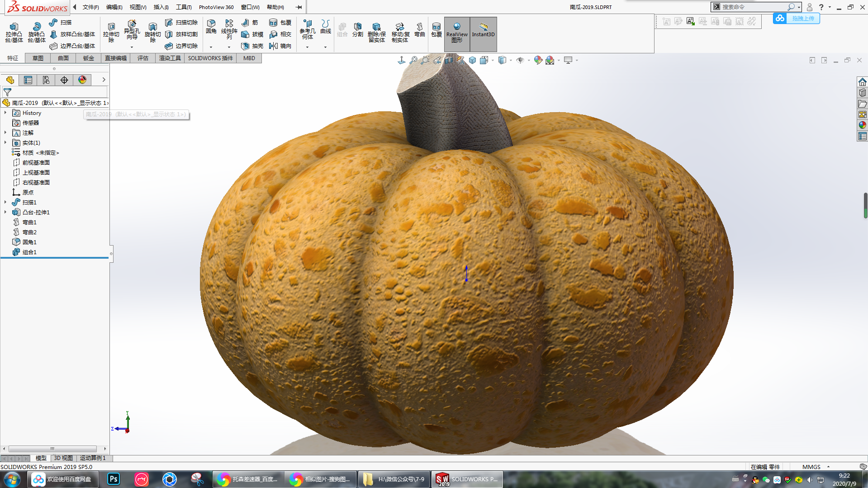The width and height of the screenshot is (868, 488).
Task: Open dropdown under 曲线 curves
Action: tap(325, 47)
